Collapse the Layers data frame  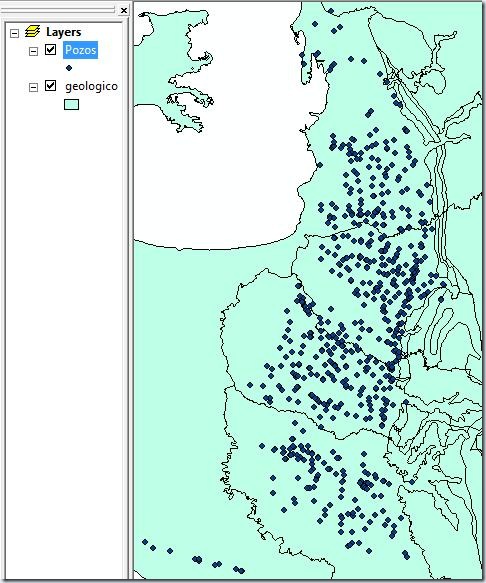tap(15, 33)
